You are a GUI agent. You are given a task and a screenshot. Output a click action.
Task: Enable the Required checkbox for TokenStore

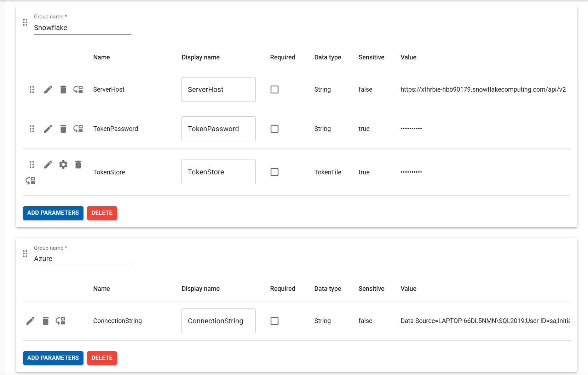pyautogui.click(x=275, y=172)
